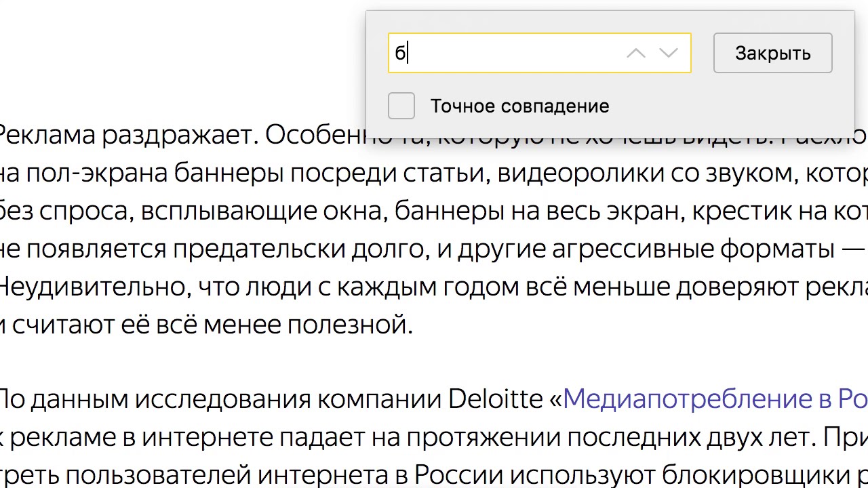Click the Точное совпадение label text
This screenshot has height=488, width=868.
coord(519,106)
